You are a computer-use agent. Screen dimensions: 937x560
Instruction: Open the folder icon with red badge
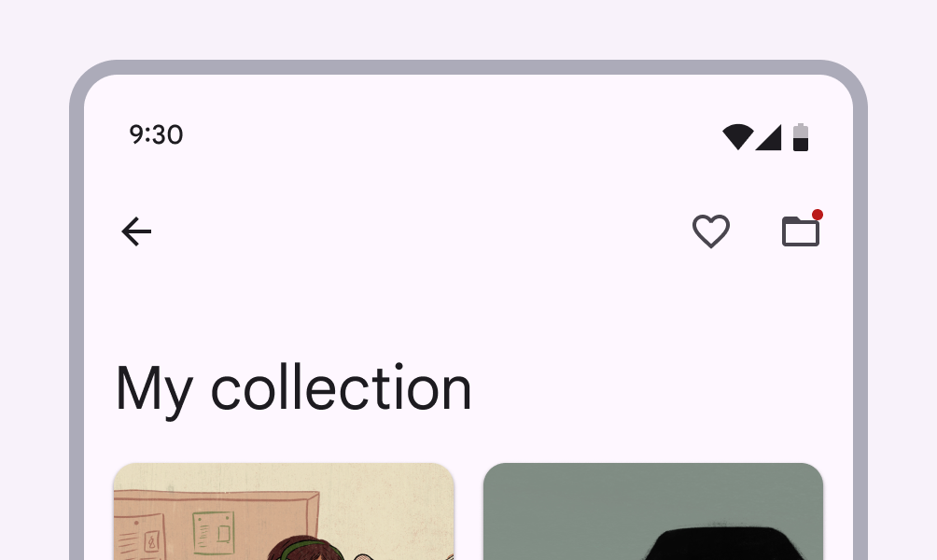pos(801,231)
